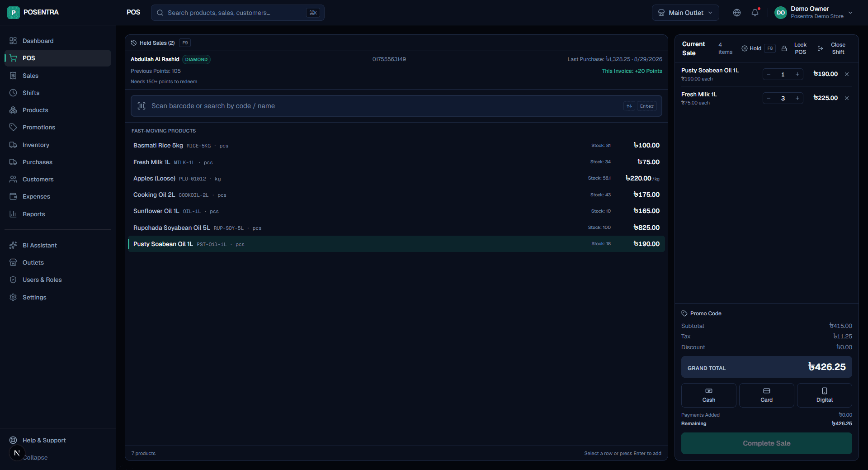
Task: Open Promotions page
Action: pyautogui.click(x=58, y=127)
